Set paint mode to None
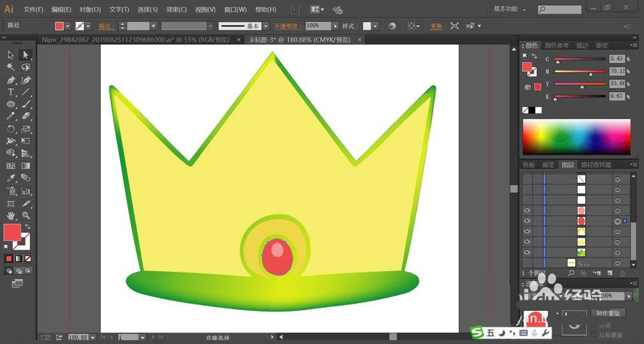The height and width of the screenshot is (344, 644). [x=28, y=258]
